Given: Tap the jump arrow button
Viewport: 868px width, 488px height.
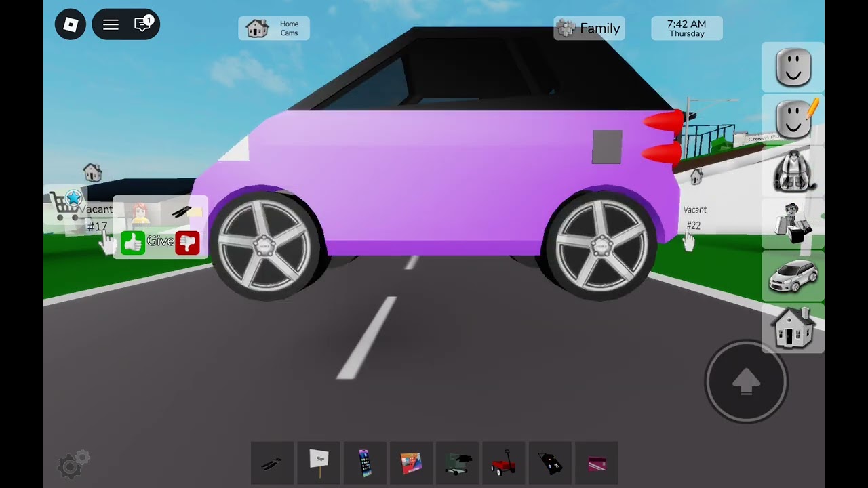Looking at the screenshot, I should point(746,382).
